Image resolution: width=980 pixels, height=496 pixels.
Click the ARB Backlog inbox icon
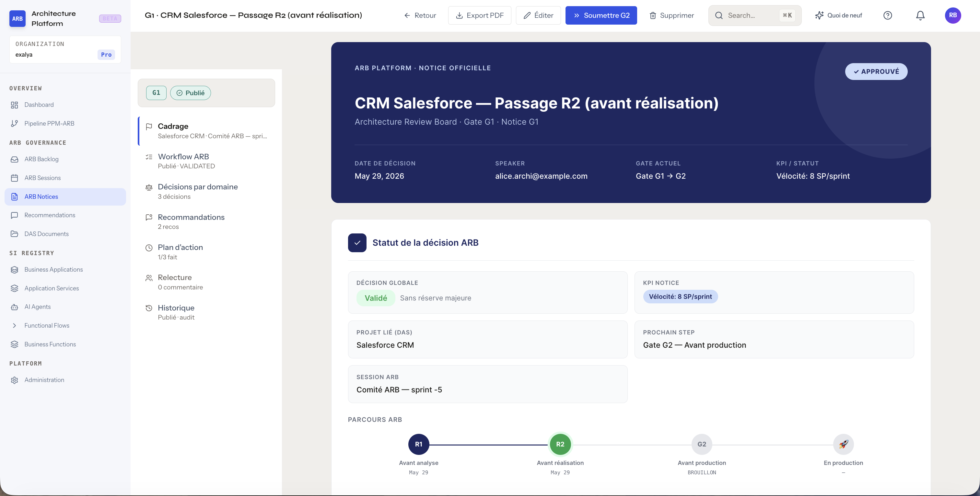(15, 159)
